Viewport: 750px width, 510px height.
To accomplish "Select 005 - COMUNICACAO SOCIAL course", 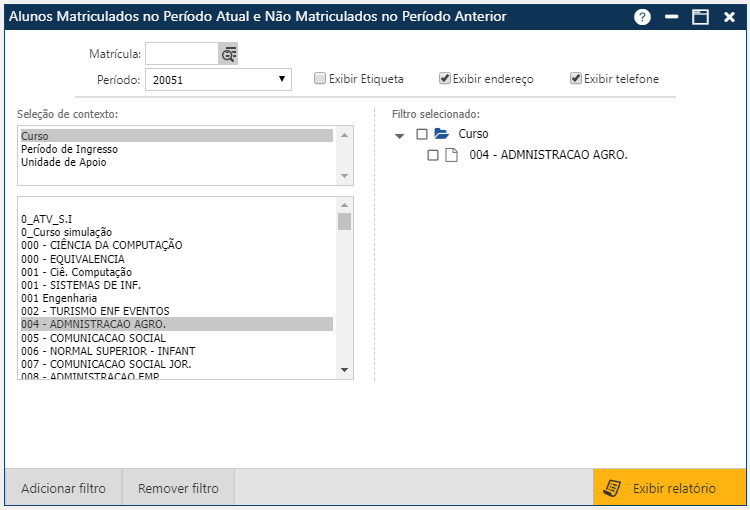I will 176,338.
